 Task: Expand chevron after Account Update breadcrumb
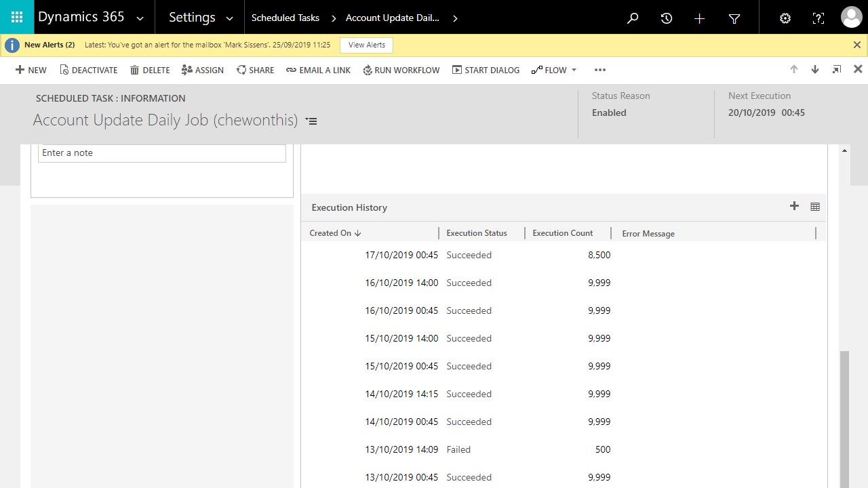click(455, 18)
